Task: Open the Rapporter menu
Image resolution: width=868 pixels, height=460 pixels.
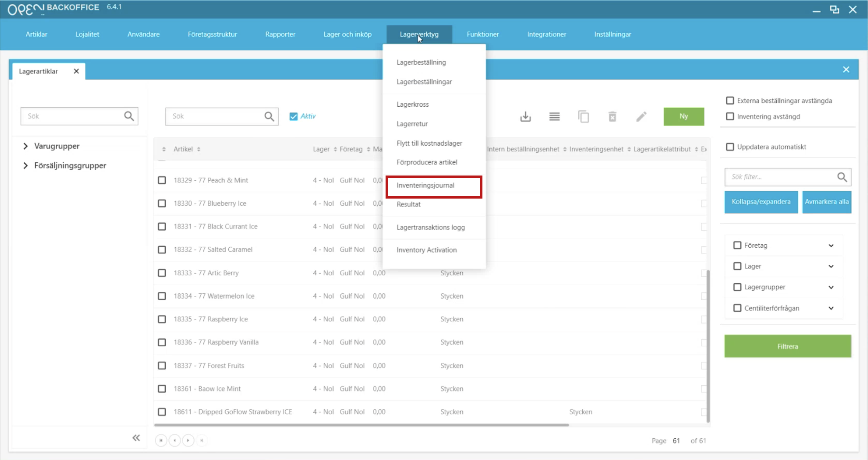Action: (280, 34)
